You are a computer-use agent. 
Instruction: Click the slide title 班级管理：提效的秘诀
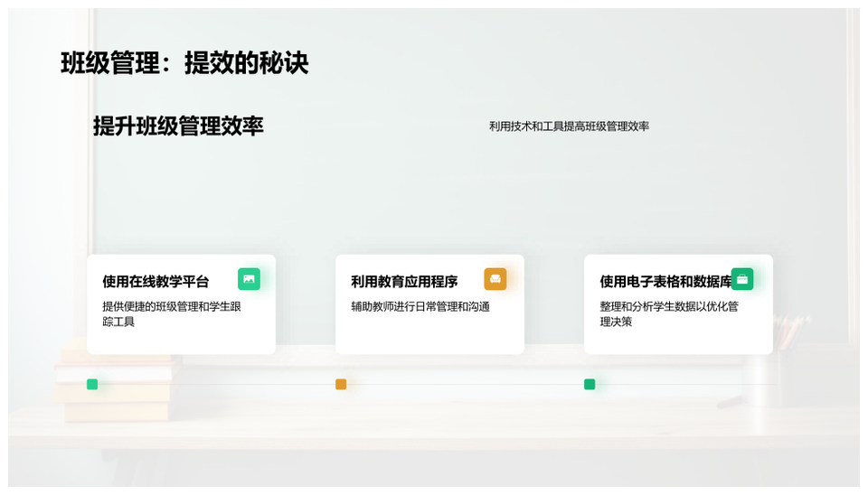tap(184, 63)
